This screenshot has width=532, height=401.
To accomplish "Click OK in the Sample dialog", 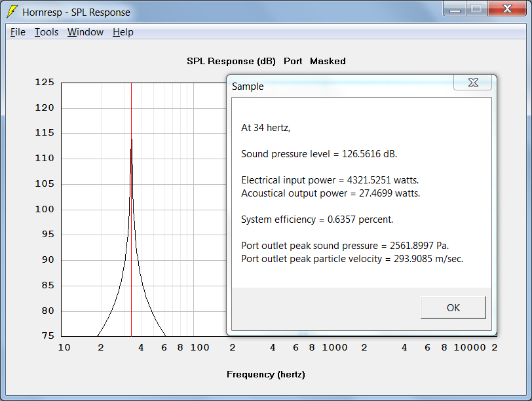I will tap(453, 308).
